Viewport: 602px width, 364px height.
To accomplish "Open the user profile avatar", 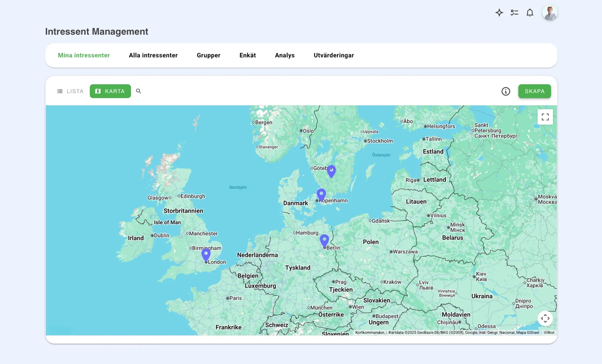I will click(549, 13).
